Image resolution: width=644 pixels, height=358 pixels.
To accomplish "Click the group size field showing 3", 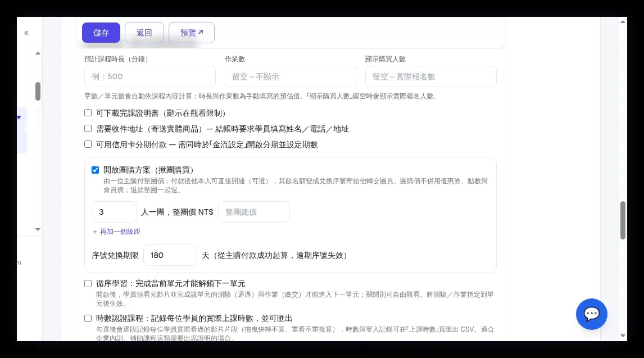I will (114, 212).
